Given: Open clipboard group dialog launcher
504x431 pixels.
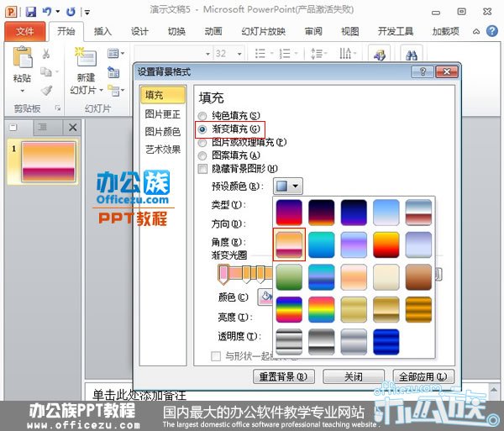Looking at the screenshot, I should (x=58, y=108).
